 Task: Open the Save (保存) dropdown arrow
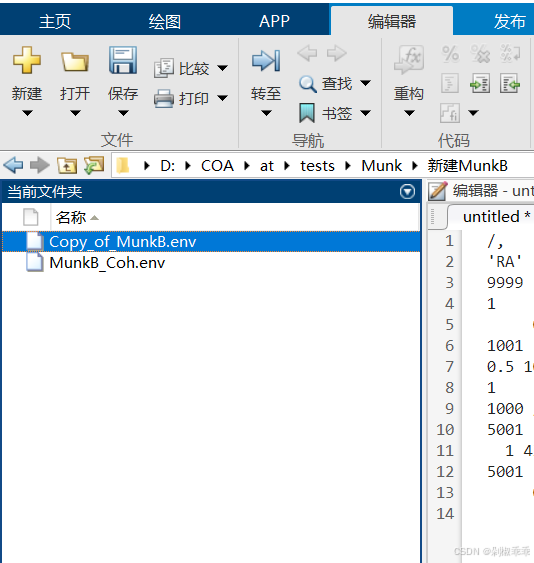123,113
